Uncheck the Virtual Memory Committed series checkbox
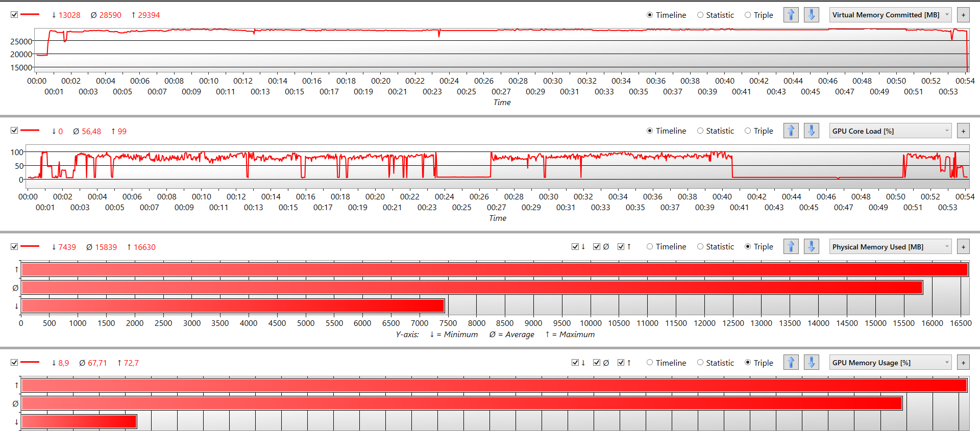 pyautogui.click(x=14, y=15)
